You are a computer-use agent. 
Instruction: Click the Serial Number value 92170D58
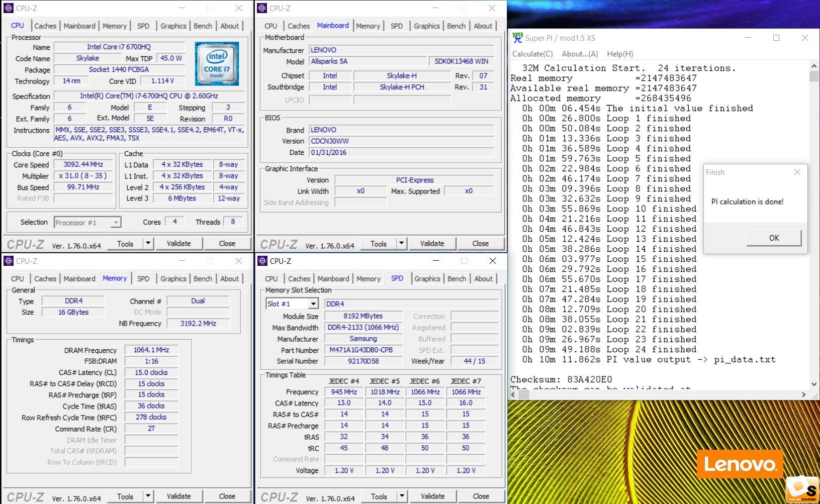coord(363,361)
